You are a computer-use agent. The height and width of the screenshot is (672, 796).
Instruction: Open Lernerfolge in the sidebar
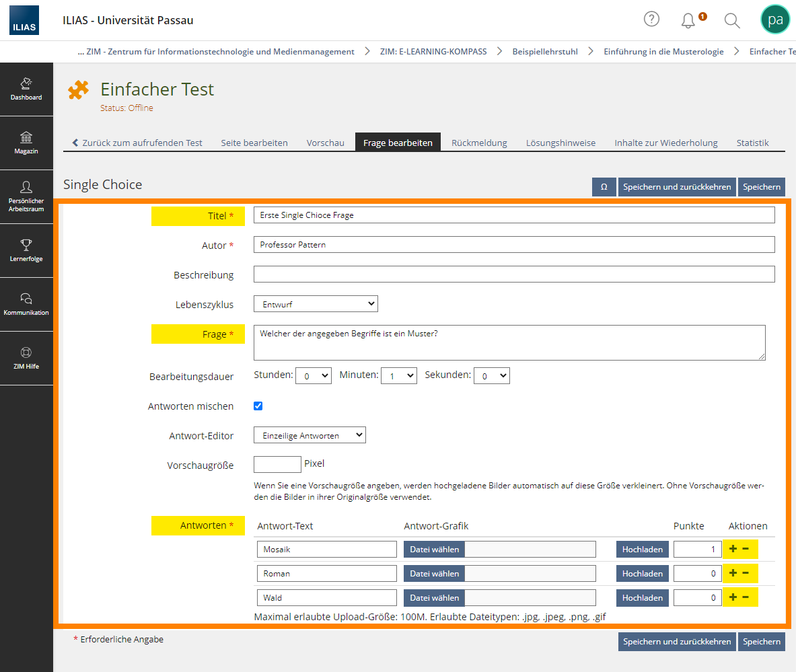26,251
